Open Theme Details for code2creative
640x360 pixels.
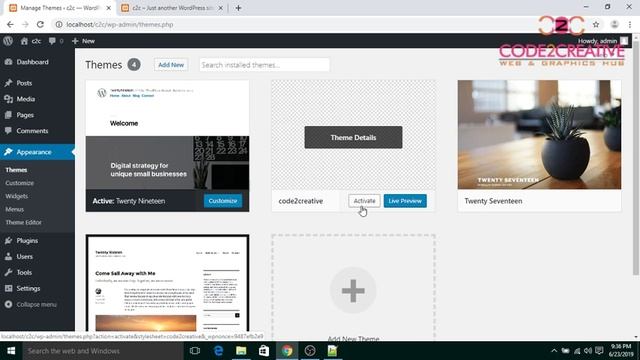[x=353, y=138]
